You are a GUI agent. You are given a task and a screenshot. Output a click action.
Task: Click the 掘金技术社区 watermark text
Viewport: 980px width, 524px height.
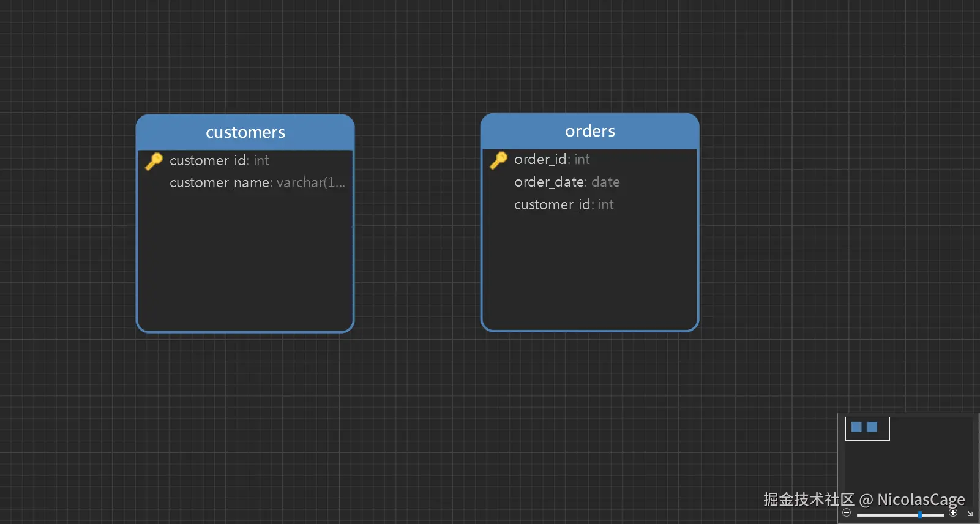tap(808, 500)
